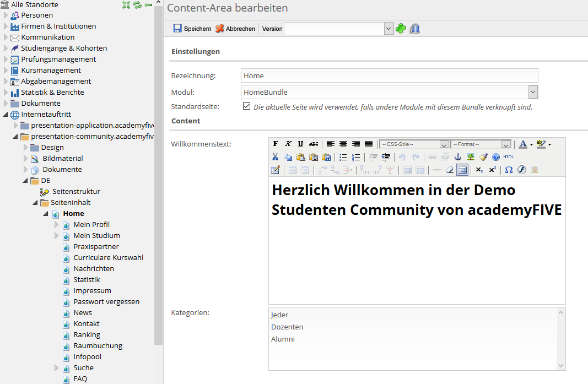Screen dimensions: 588x384
Task: Open background highlight color picker arrow
Action: [550, 144]
